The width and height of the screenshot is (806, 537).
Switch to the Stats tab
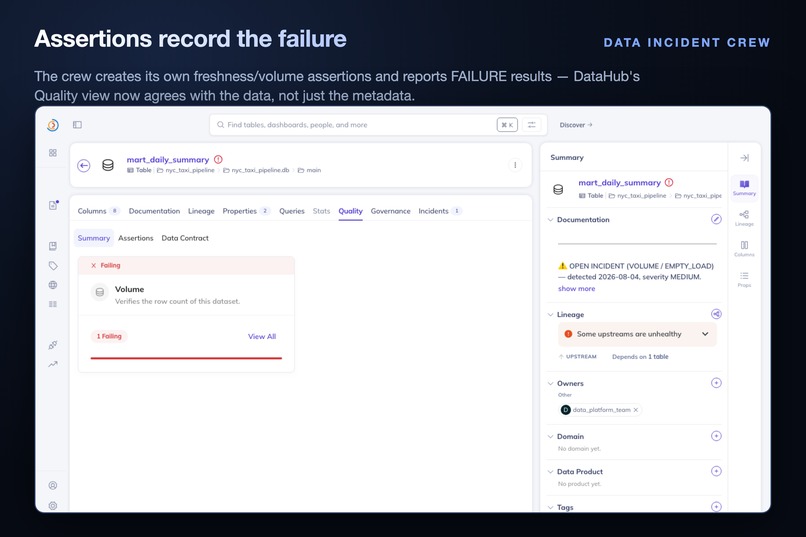321,211
